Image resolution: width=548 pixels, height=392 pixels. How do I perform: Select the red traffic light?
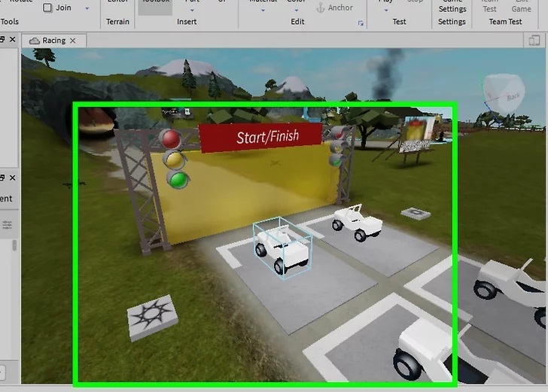(x=170, y=138)
